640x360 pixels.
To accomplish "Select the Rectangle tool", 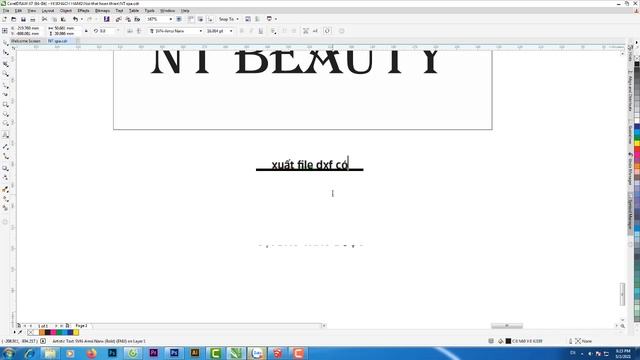I will (x=5, y=104).
